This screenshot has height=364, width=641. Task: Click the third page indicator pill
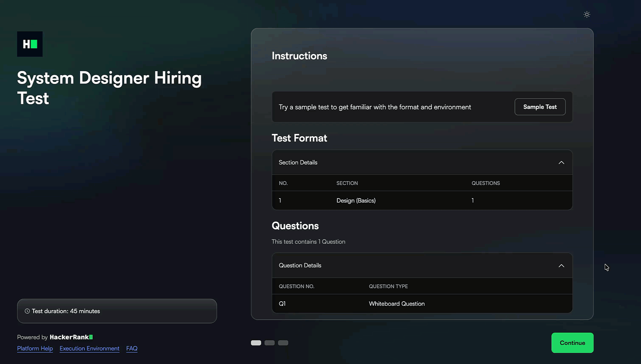(283, 342)
